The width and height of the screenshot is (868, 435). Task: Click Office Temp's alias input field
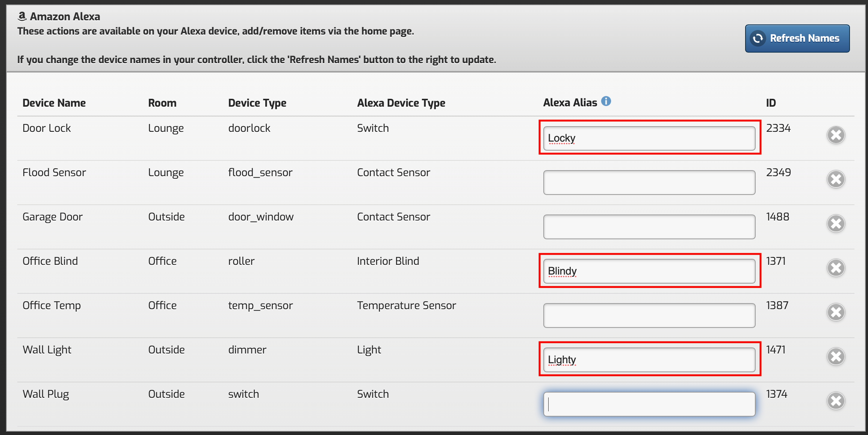(x=649, y=316)
